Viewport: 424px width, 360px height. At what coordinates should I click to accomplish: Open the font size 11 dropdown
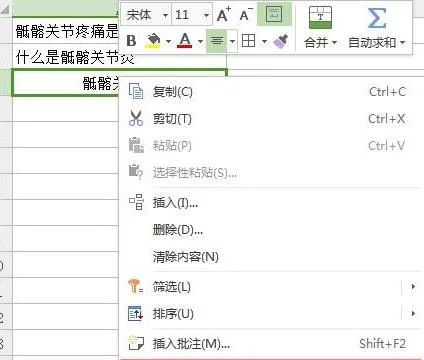coord(206,15)
